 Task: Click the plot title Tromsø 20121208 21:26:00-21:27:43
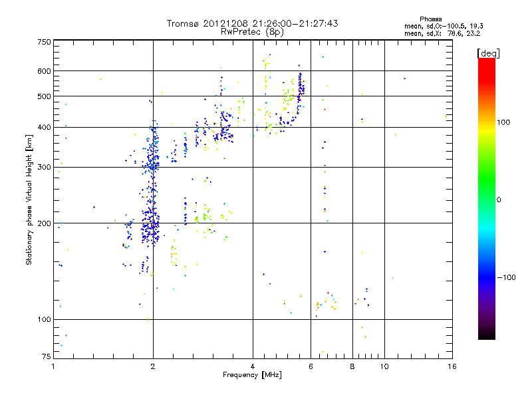(252, 23)
